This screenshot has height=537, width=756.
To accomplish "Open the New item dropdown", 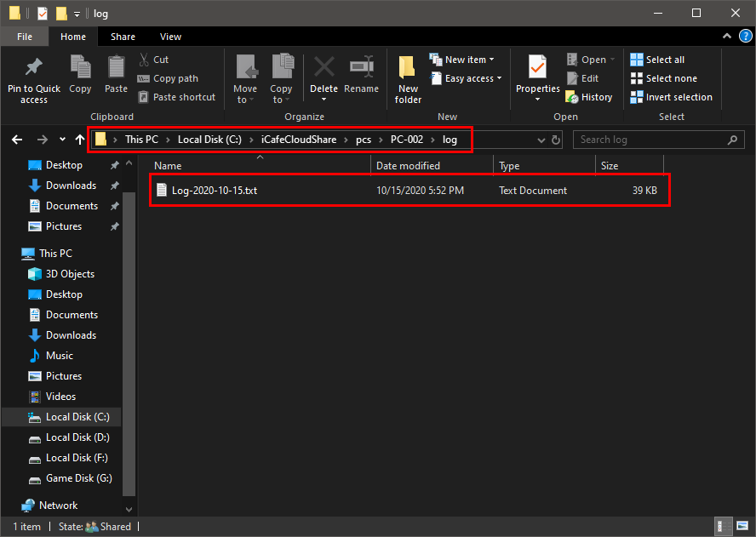I will (464, 60).
